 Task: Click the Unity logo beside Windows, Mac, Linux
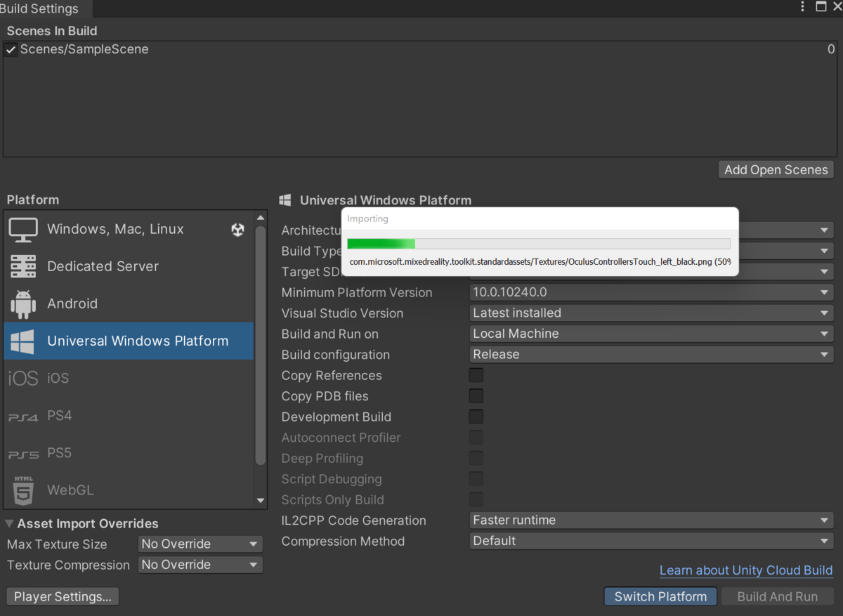click(237, 230)
